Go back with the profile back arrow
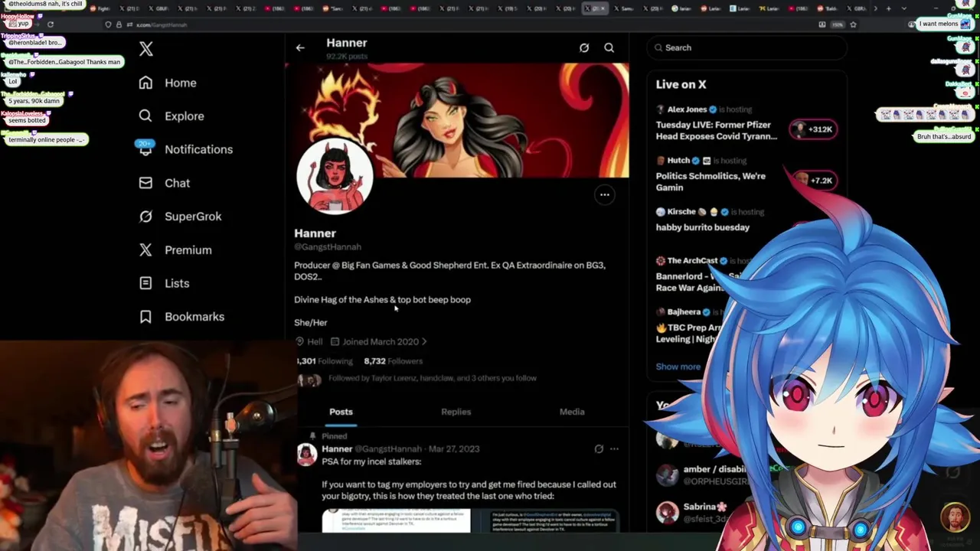 [300, 47]
